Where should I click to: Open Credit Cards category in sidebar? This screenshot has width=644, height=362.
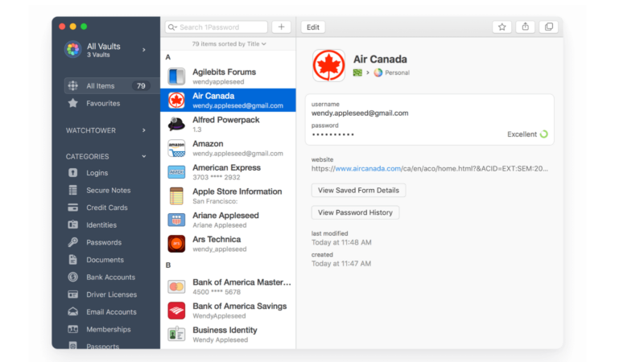tap(106, 208)
